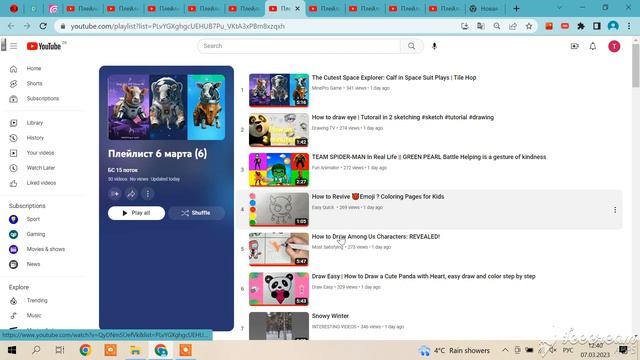Image resolution: width=640 pixels, height=360 pixels.
Task: Open Chrome extensions puzzle icon
Action: (x=580, y=26)
